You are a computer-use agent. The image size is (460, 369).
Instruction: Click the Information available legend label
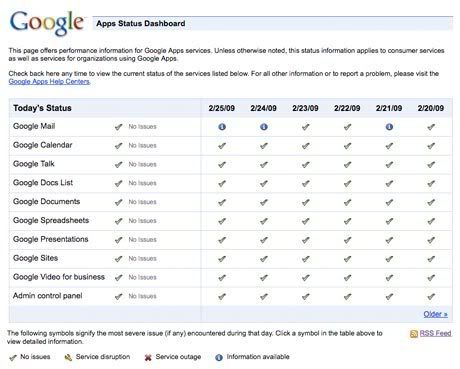(258, 357)
